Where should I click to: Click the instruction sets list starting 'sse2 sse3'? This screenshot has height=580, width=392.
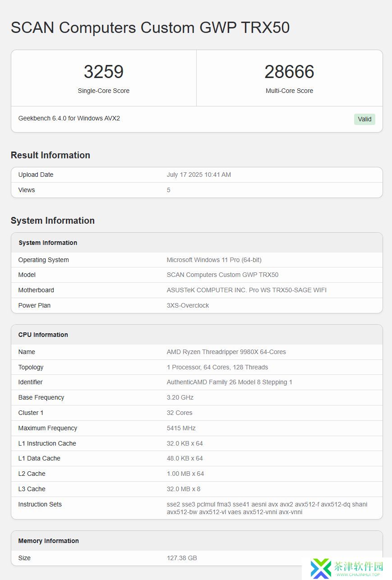pyautogui.click(x=267, y=508)
